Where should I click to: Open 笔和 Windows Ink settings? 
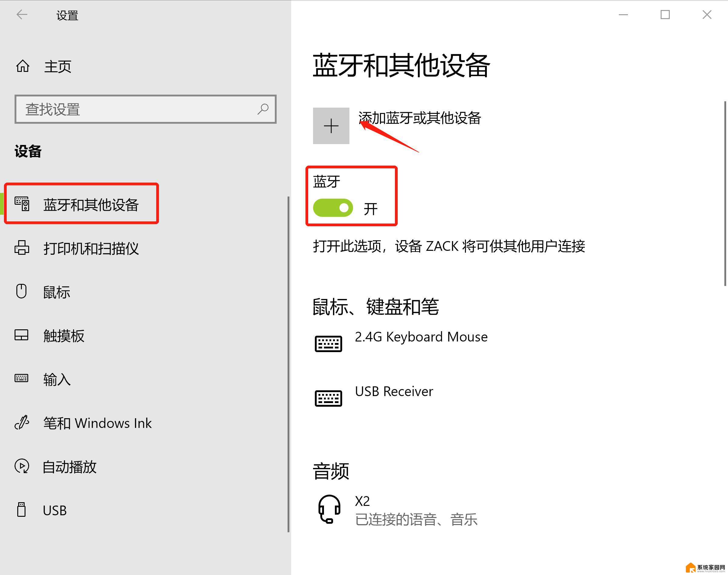pos(97,423)
